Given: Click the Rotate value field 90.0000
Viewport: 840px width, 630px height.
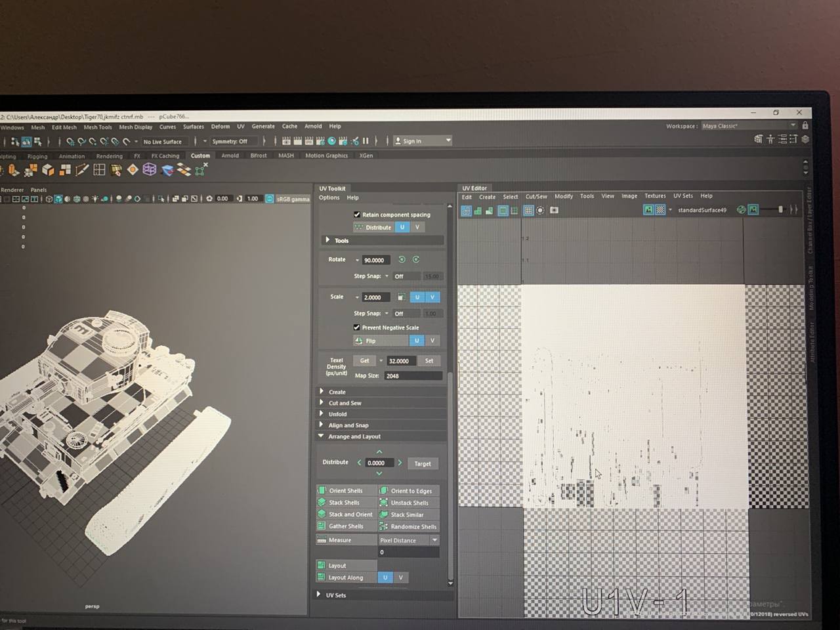Looking at the screenshot, I should (376, 260).
